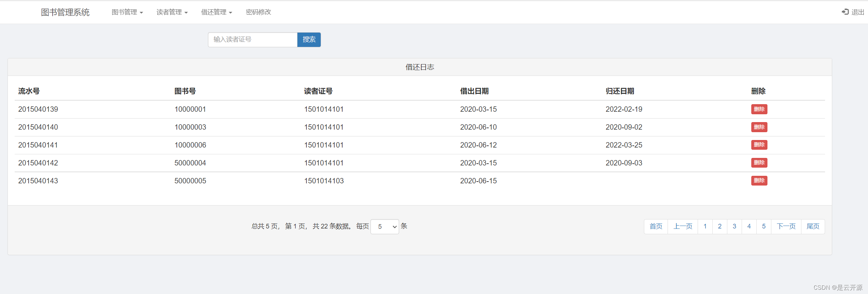Delete record 2015040142
868x294 pixels.
[759, 163]
